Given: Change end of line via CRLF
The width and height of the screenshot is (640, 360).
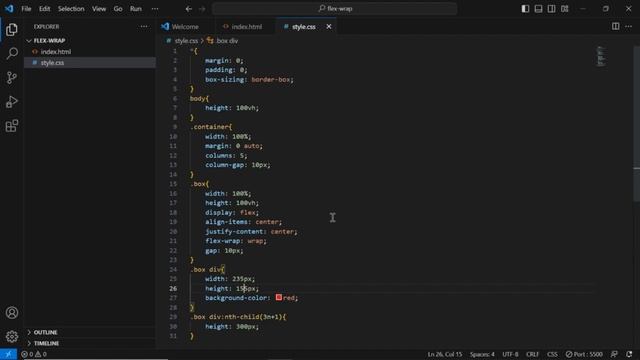Looking at the screenshot, I should pyautogui.click(x=532, y=354).
